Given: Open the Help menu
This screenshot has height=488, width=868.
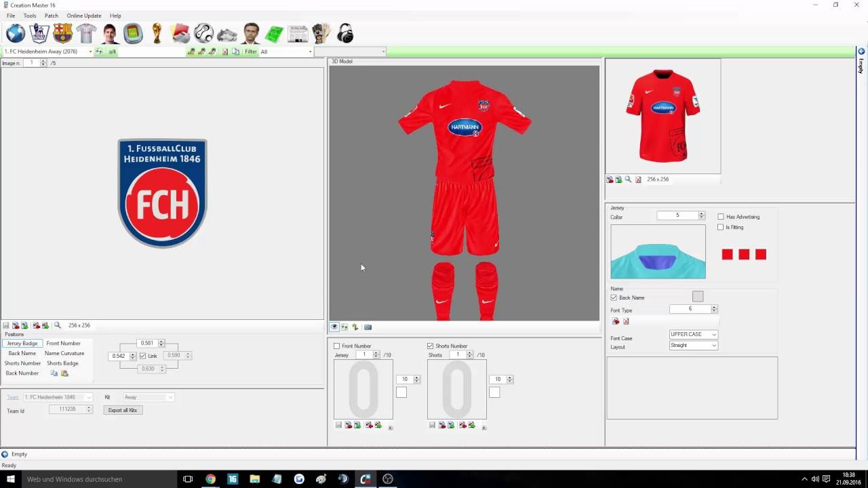Looking at the screenshot, I should coord(115,16).
